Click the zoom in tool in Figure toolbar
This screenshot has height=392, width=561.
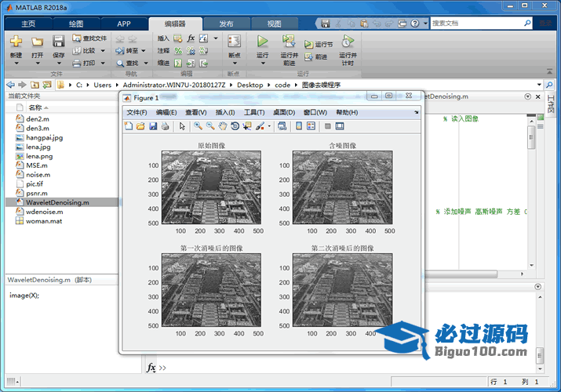[x=199, y=126]
